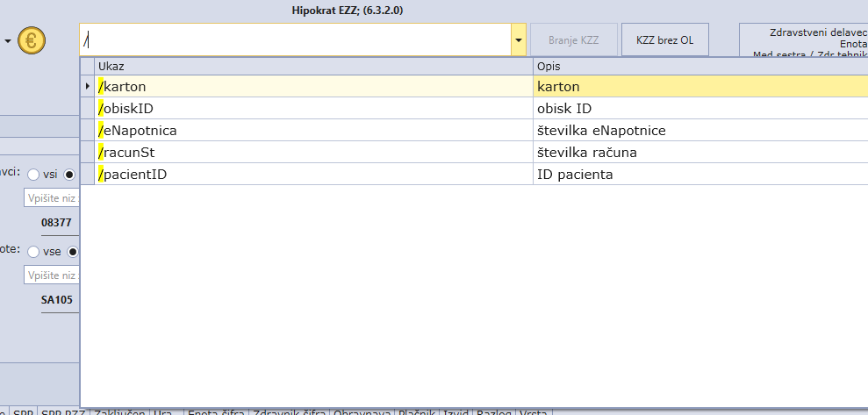Click the Enota šifra column header
868x415 pixels.
[217, 412]
